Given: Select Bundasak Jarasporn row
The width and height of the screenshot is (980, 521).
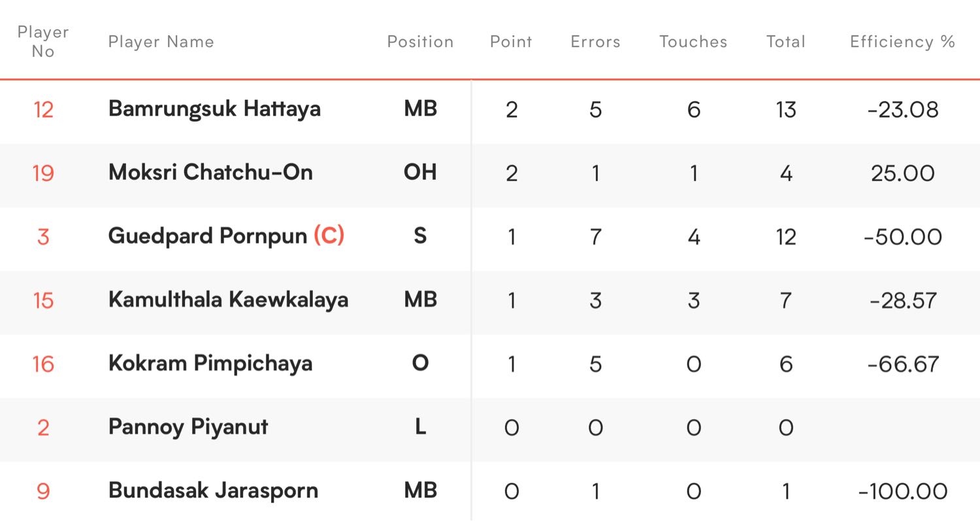Looking at the screenshot, I should [x=490, y=491].
